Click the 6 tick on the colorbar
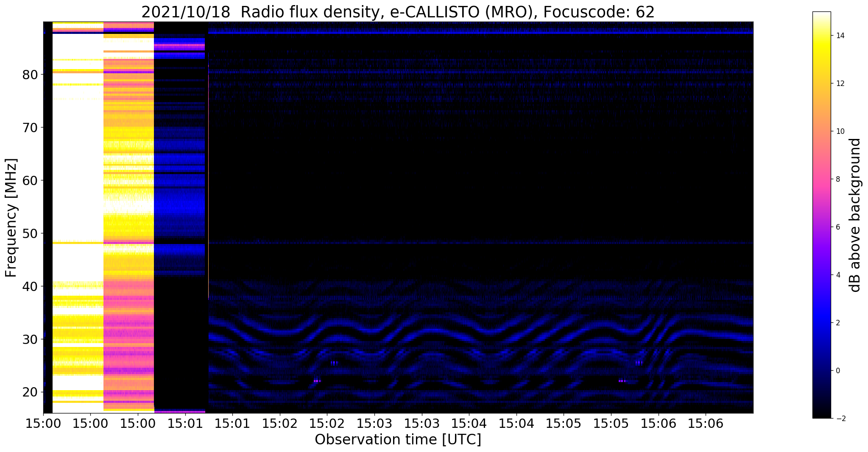This screenshot has height=452, width=868. pyautogui.click(x=837, y=227)
